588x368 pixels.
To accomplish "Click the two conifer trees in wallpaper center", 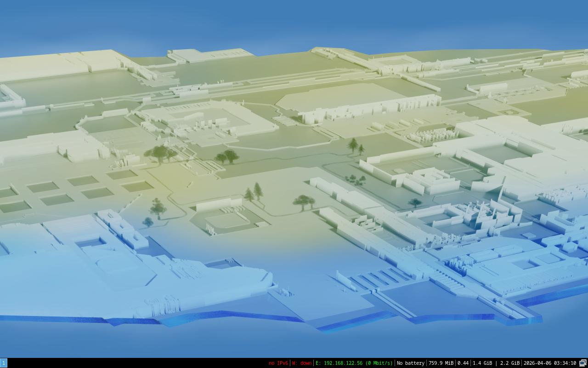I will tap(254, 192).
